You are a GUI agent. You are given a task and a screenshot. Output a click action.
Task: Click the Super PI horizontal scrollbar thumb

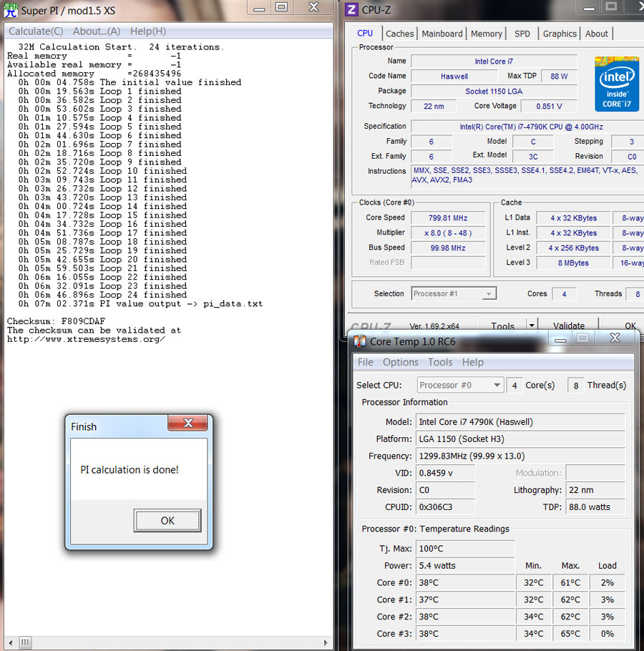tap(25, 642)
